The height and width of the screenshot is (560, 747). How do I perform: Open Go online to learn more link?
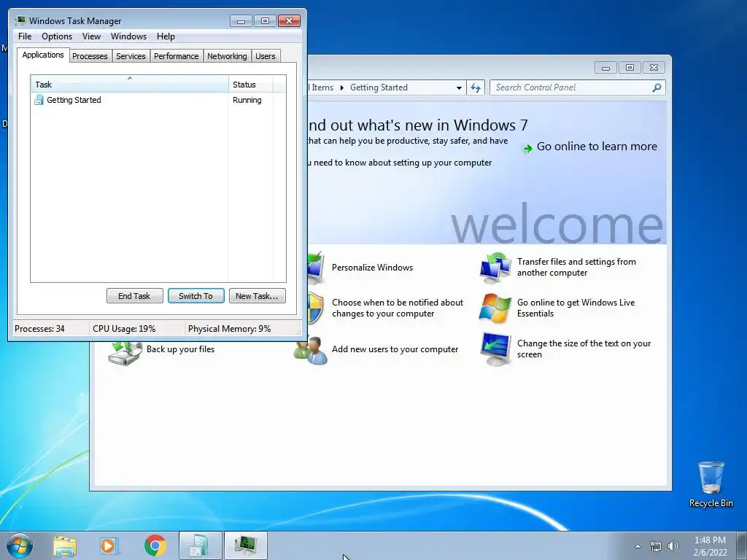(x=597, y=147)
